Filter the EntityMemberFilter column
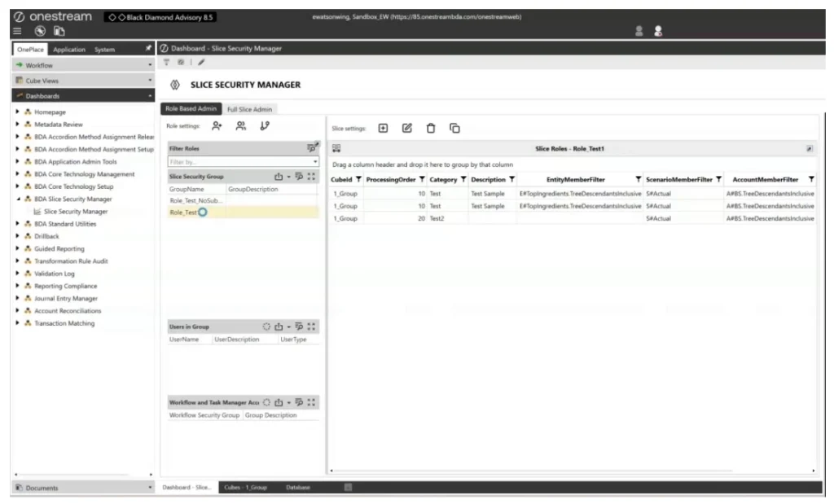Screen dimensions: 834x504 pyautogui.click(x=638, y=180)
